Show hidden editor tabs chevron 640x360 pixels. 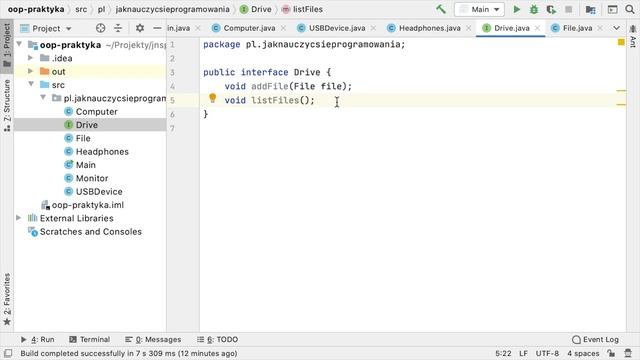(616, 28)
